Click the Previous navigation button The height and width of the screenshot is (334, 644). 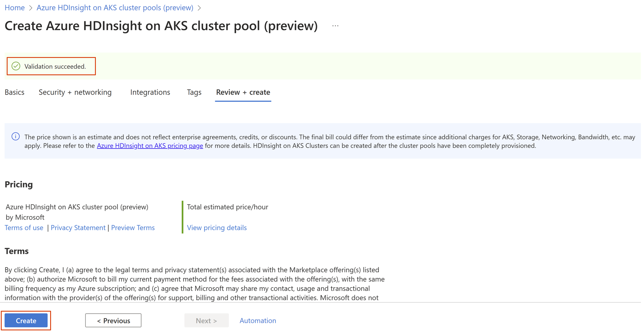[113, 320]
